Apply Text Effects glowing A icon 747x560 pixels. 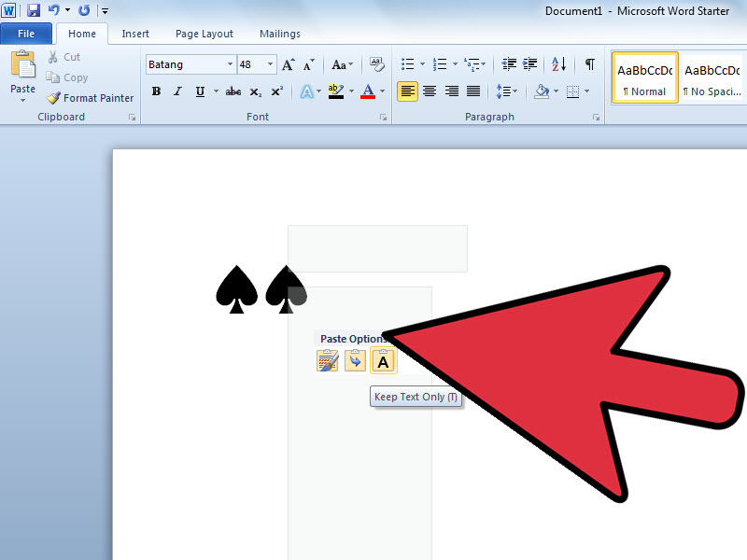click(307, 91)
